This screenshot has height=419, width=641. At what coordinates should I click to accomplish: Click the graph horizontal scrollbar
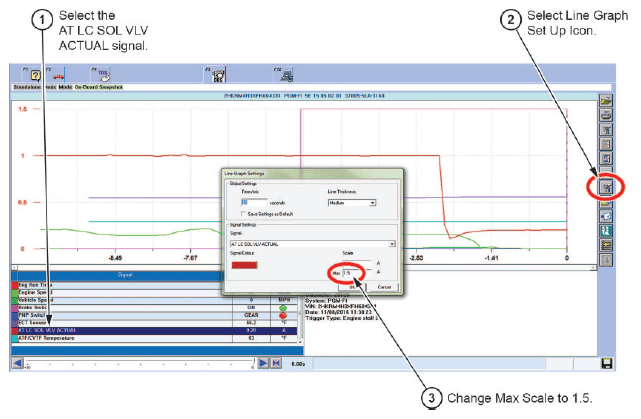304,267
